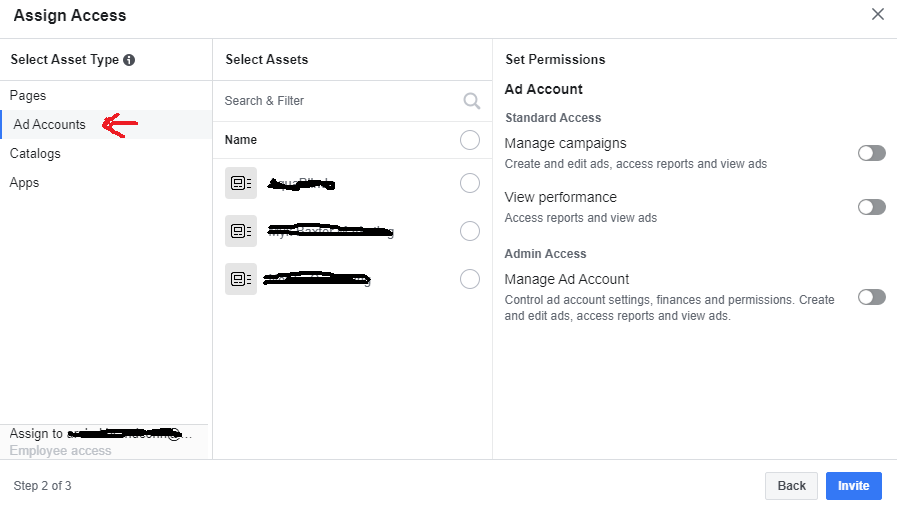Select the second ad account radio button
Viewport: 897px width, 509px height.
[470, 231]
